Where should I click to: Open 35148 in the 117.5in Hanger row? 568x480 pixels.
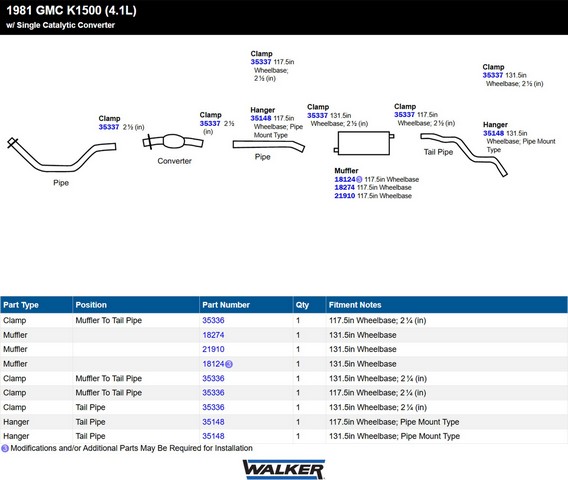(213, 422)
